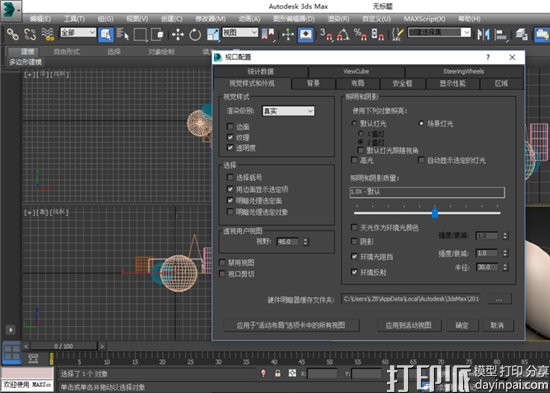Enable the 边面 checkbox

230,126
